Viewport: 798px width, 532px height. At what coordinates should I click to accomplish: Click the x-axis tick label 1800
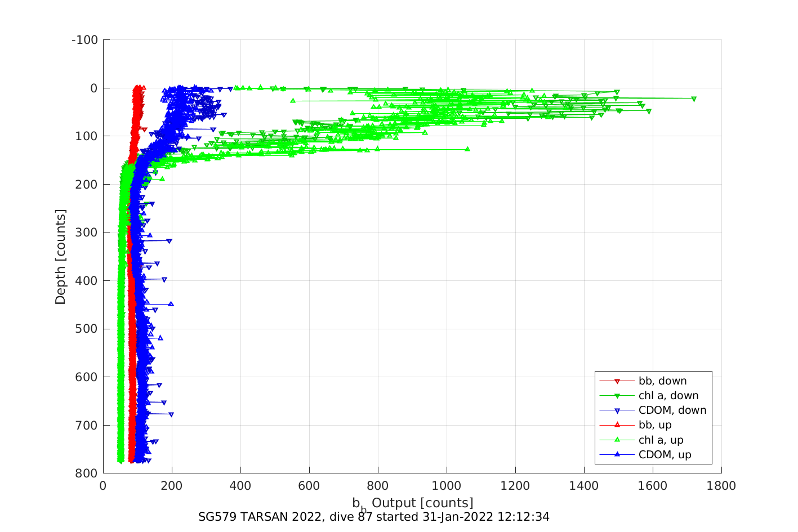(x=721, y=486)
